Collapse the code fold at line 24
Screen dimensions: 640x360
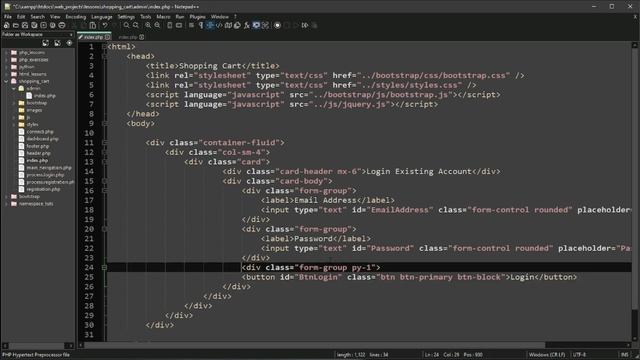click(x=104, y=268)
